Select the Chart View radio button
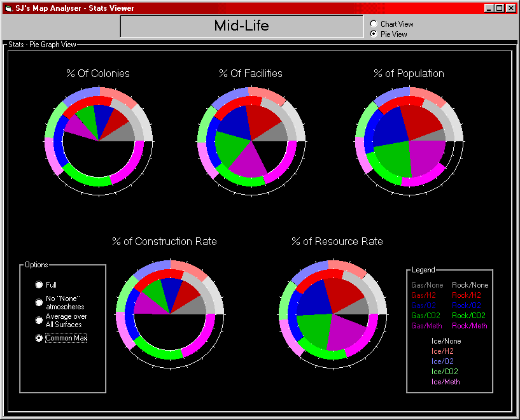Viewport: 520px width, 420px height. (374, 24)
